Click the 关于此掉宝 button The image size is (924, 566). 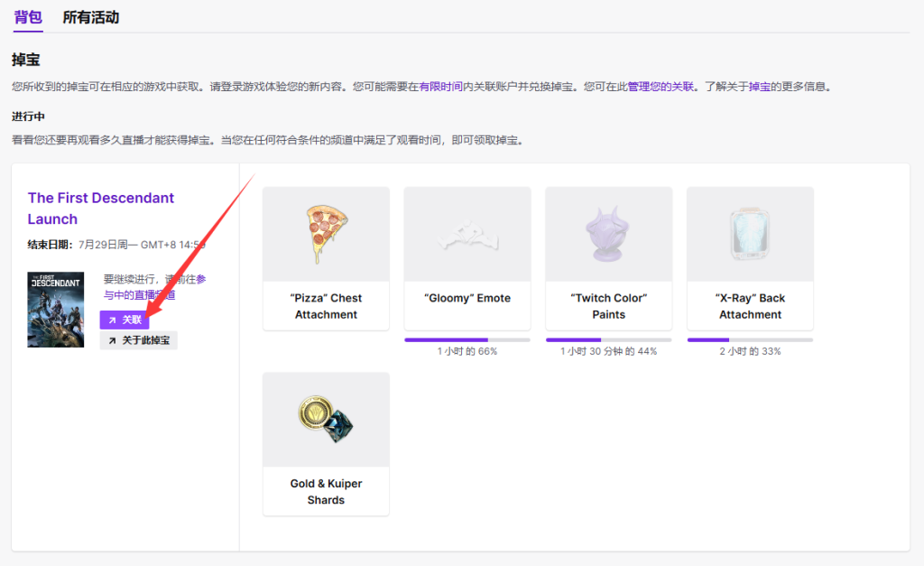click(138, 340)
